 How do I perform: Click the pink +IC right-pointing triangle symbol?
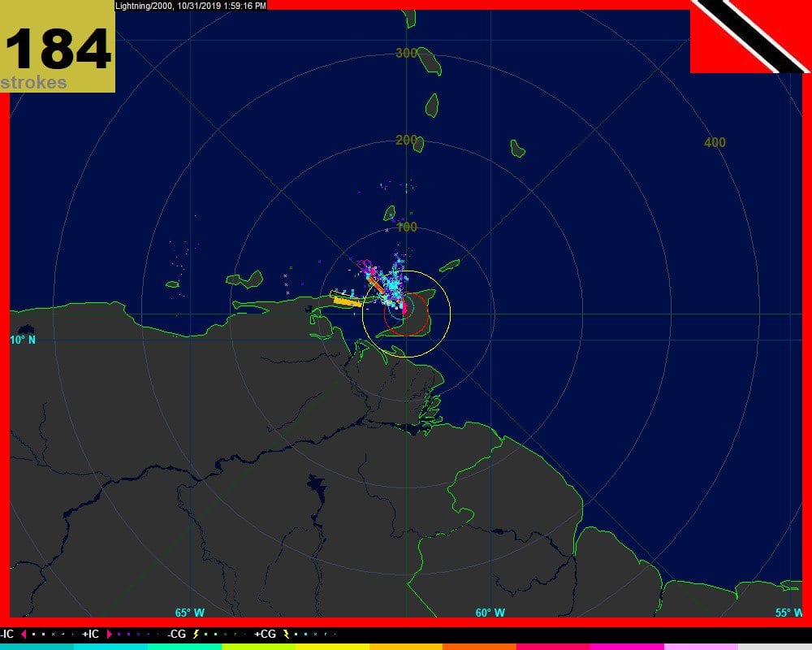[x=110, y=634]
